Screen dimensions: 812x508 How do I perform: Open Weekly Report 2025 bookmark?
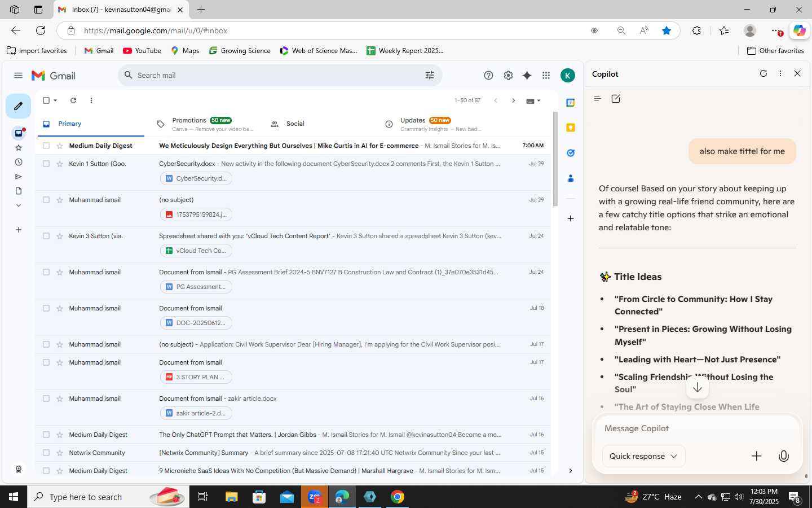(405, 51)
